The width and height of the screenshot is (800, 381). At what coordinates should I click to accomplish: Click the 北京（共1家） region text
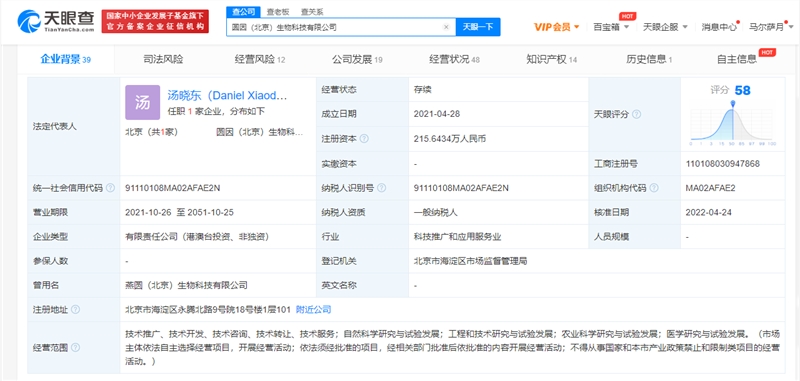point(151,132)
